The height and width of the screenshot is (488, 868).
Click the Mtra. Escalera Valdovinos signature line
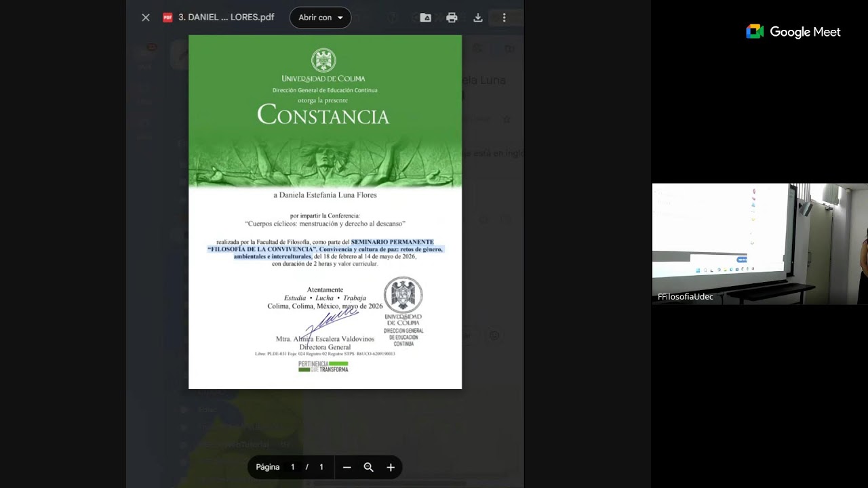[x=325, y=339]
